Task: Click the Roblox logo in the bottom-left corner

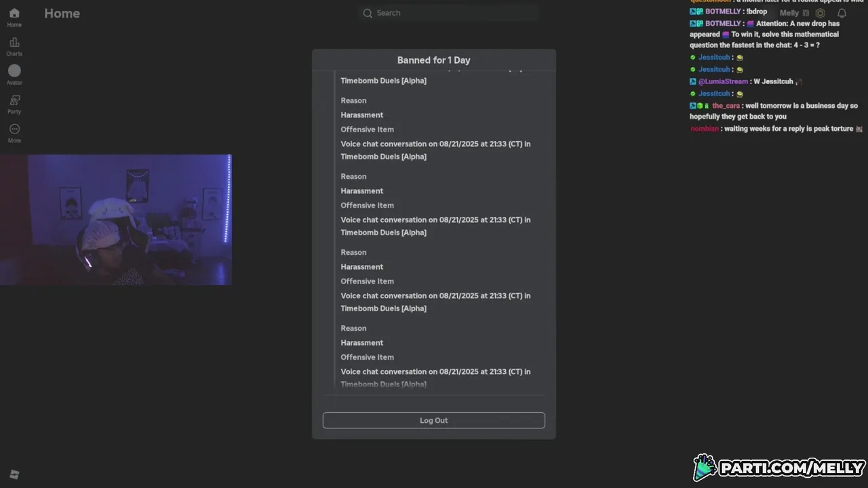Action: click(x=14, y=474)
